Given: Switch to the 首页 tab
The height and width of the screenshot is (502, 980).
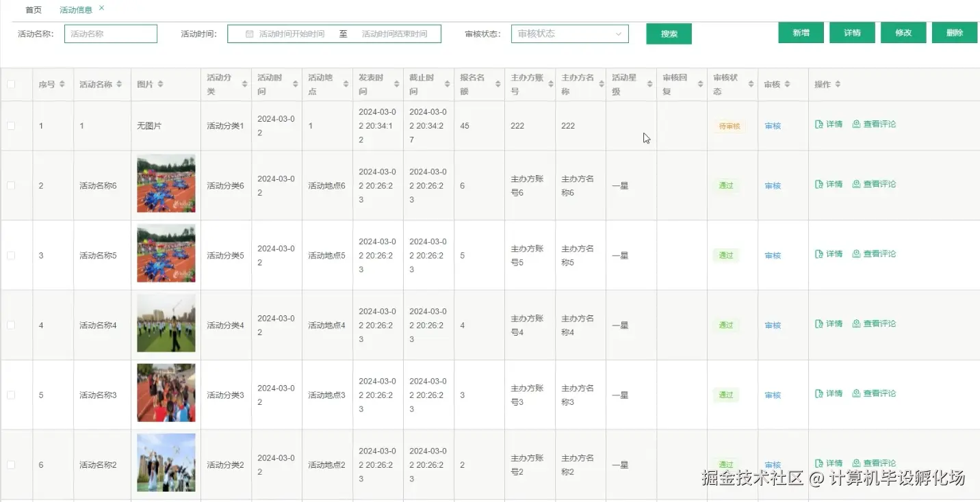Looking at the screenshot, I should click(34, 10).
